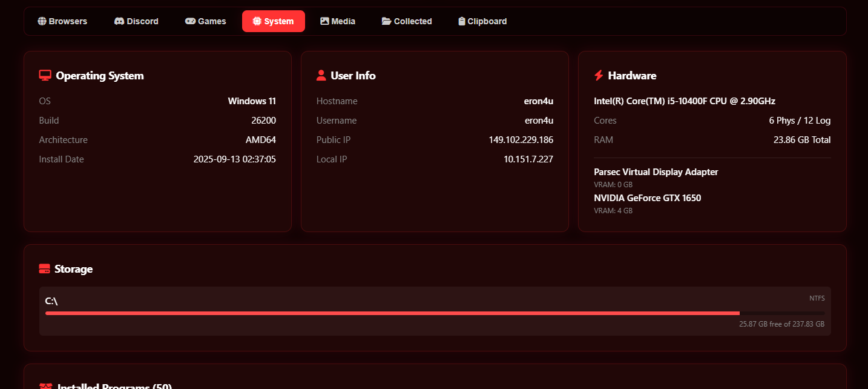The width and height of the screenshot is (868, 389).
Task: Select the build number "26200"
Action: point(263,121)
